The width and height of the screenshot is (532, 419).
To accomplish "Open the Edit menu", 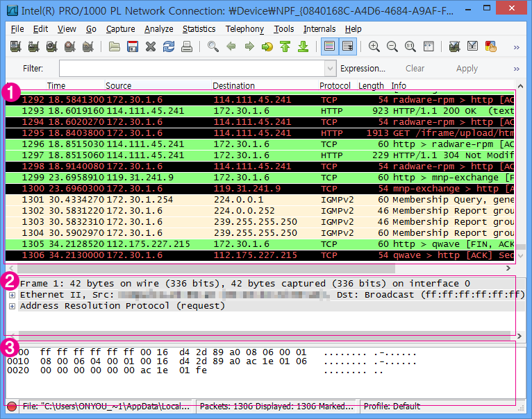I will 40,29.
